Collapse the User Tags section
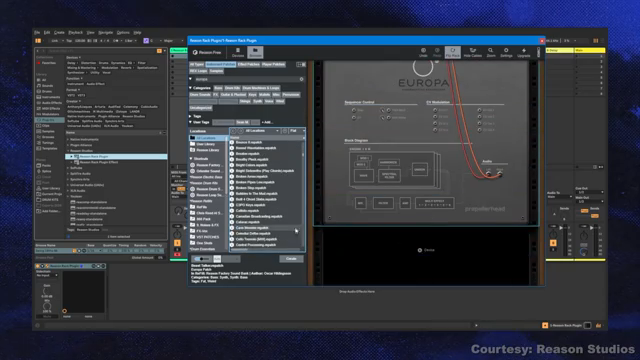This screenshot has height=360, width=640. (x=191, y=122)
